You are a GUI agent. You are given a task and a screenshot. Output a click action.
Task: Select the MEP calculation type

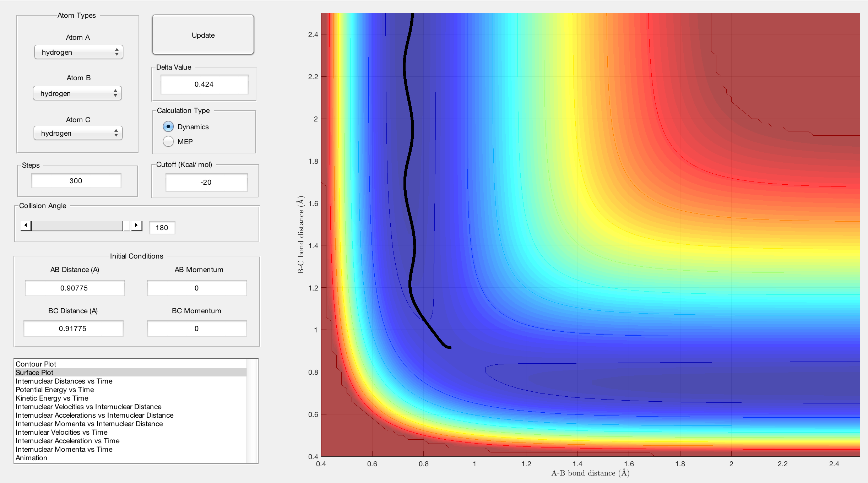(x=168, y=142)
